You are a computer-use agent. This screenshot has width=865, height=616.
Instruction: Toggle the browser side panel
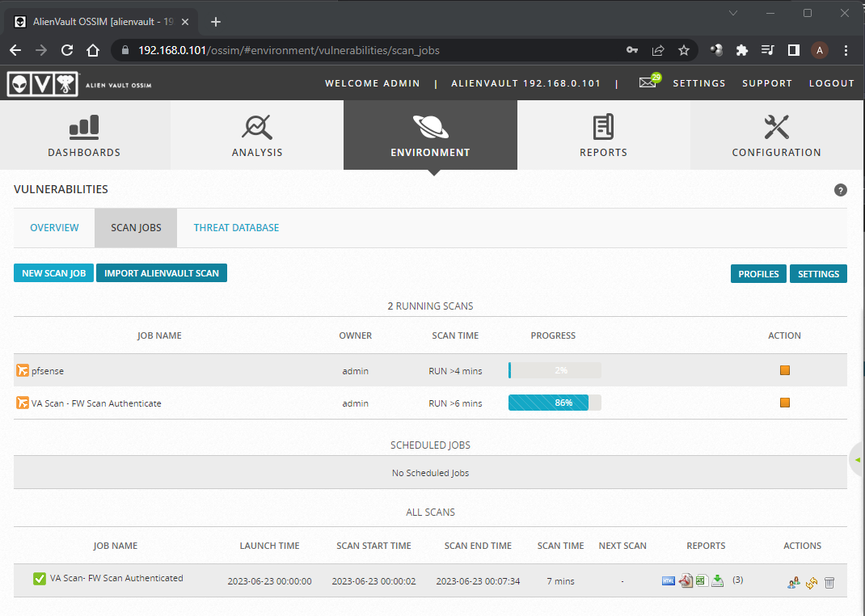pos(793,50)
